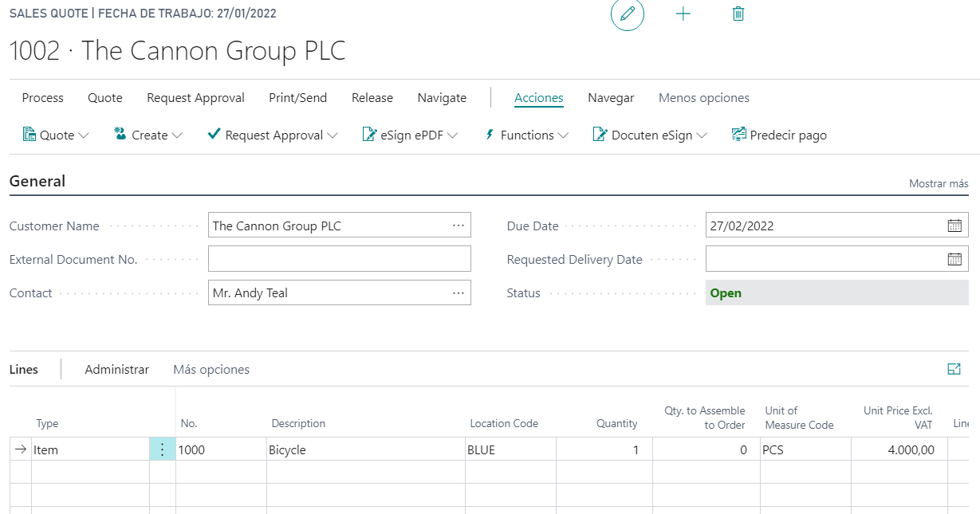Image resolution: width=980 pixels, height=514 pixels.
Task: Click the No. column header
Action: [x=189, y=424]
